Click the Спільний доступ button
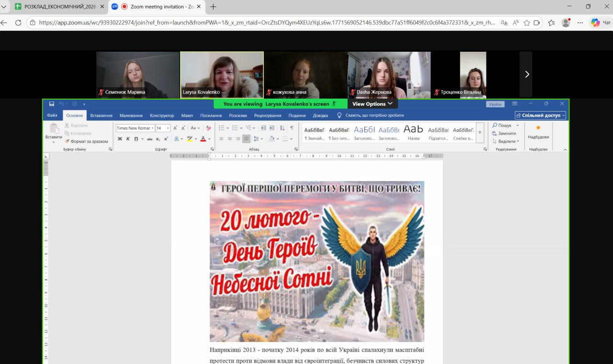This screenshot has height=364, width=613. [540, 115]
